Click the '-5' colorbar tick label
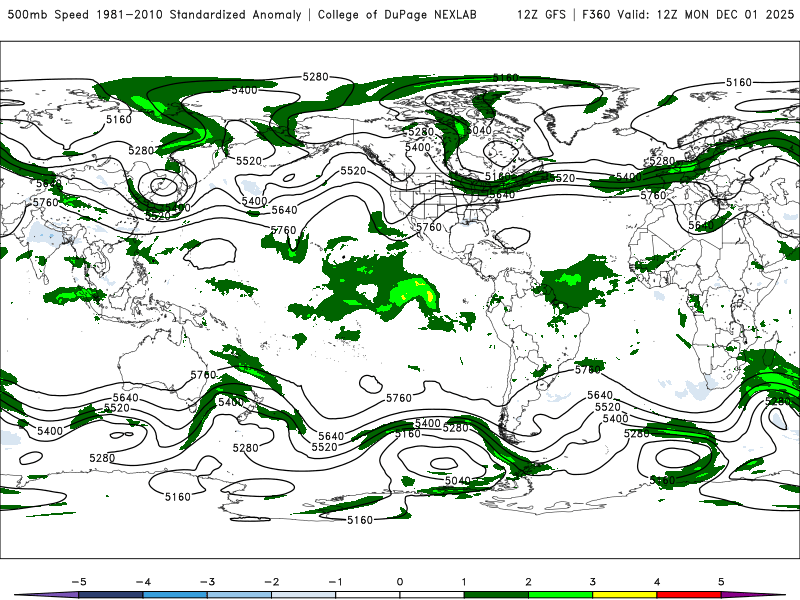This screenshot has width=800, height=600. coord(79,582)
